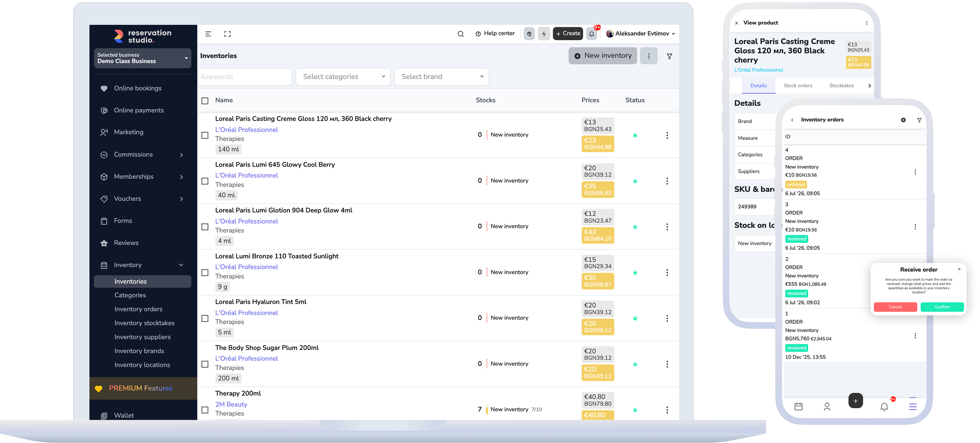980x443 pixels.
Task: Check Loreal Lumi Bronze 110 row
Action: pos(205,273)
